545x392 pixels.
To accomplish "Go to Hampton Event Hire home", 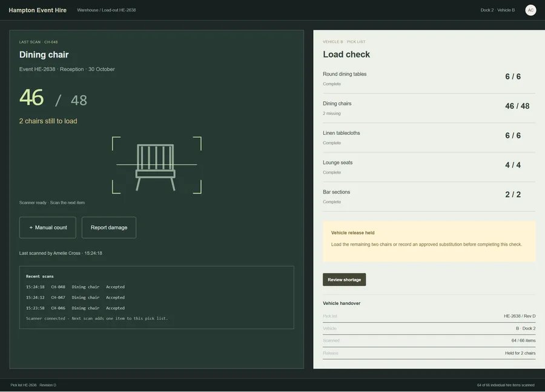I will (38, 10).
